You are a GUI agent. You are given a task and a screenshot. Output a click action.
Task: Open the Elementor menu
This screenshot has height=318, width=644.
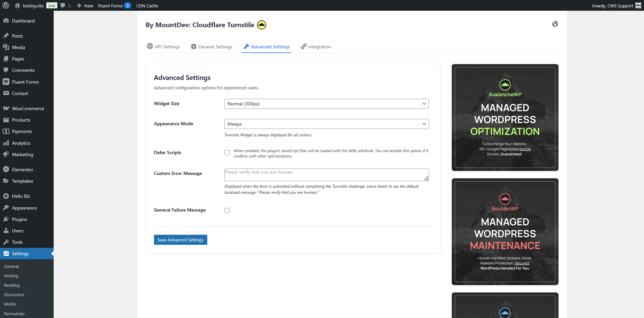pos(22,169)
